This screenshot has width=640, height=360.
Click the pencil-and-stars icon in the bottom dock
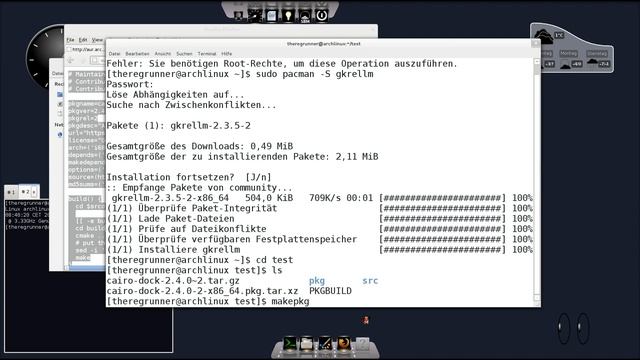coord(325,343)
